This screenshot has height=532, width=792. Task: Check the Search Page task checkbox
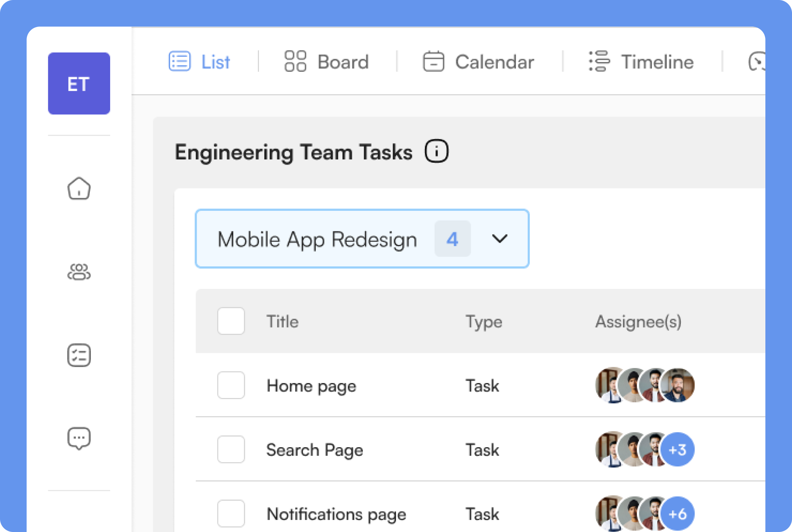[231, 450]
